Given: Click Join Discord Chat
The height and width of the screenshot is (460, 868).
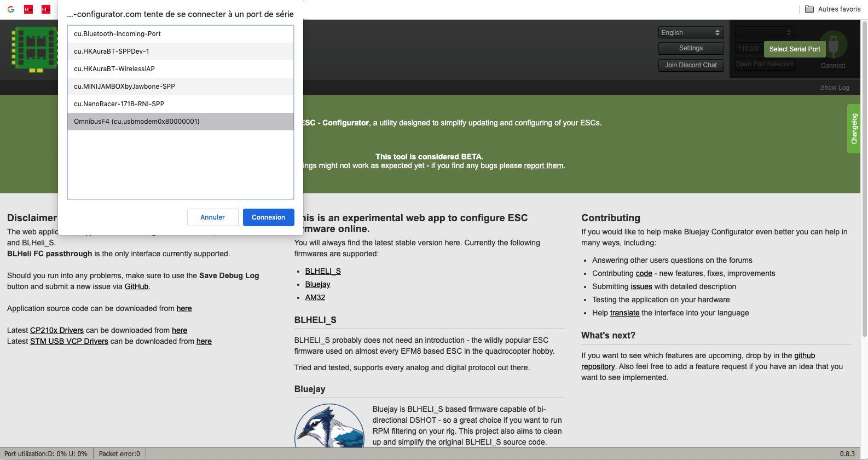Looking at the screenshot, I should click(691, 65).
